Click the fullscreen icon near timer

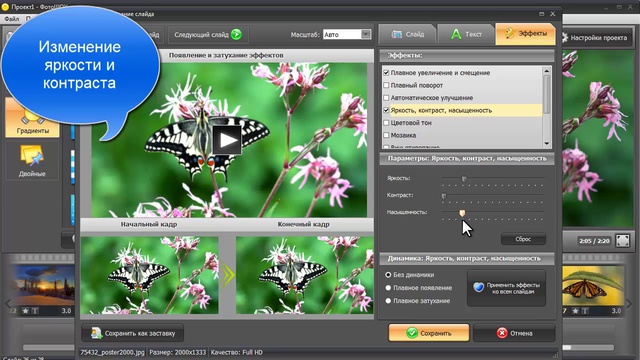622,241
